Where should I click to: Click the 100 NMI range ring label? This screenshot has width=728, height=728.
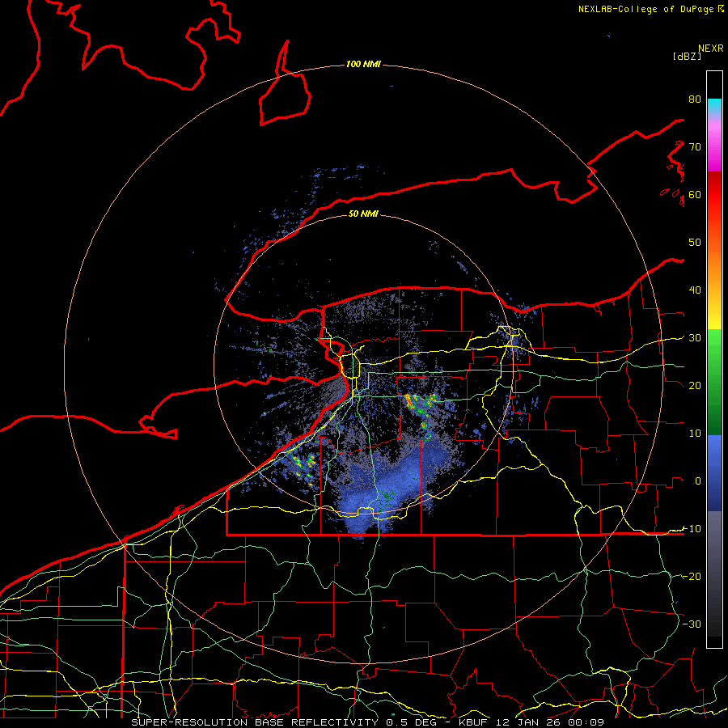[363, 64]
